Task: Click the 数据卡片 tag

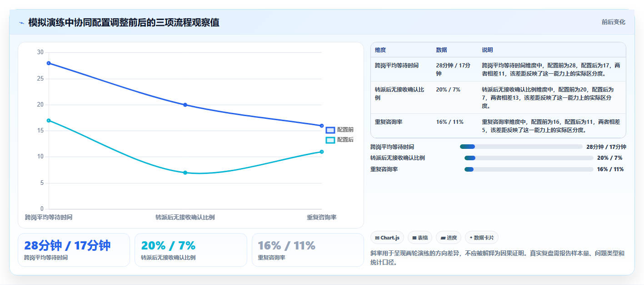Action: click(x=482, y=238)
